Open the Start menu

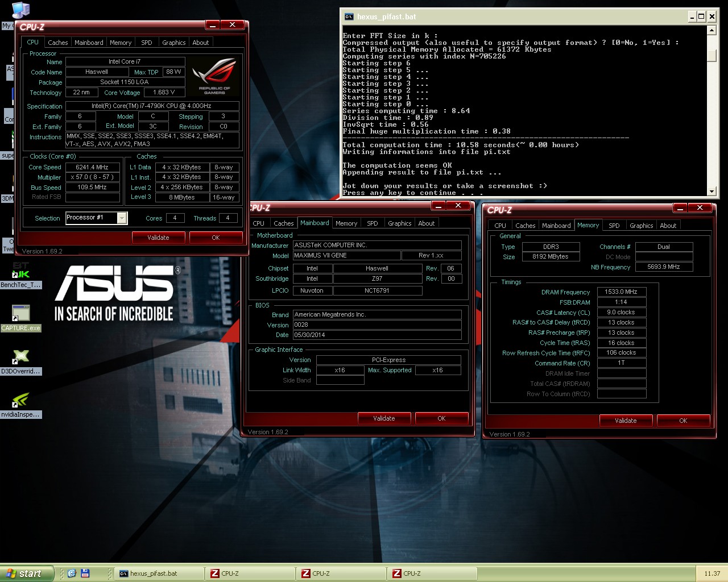pyautogui.click(x=27, y=573)
